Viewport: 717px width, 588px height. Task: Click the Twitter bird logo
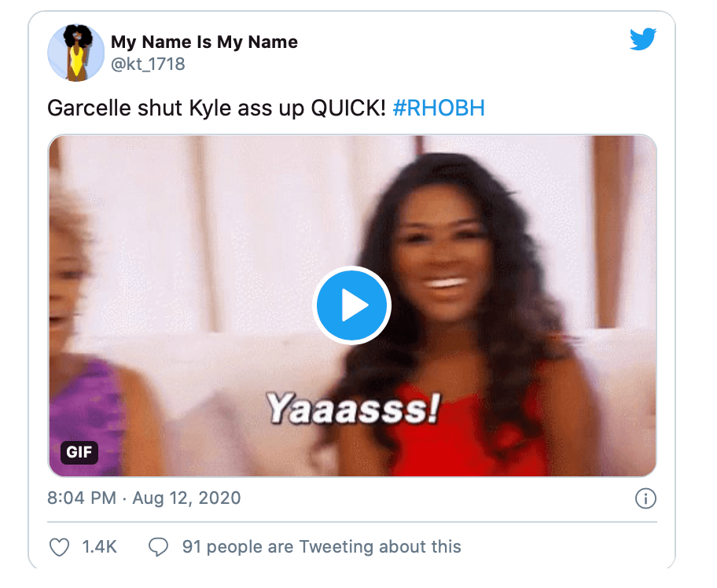[643, 39]
